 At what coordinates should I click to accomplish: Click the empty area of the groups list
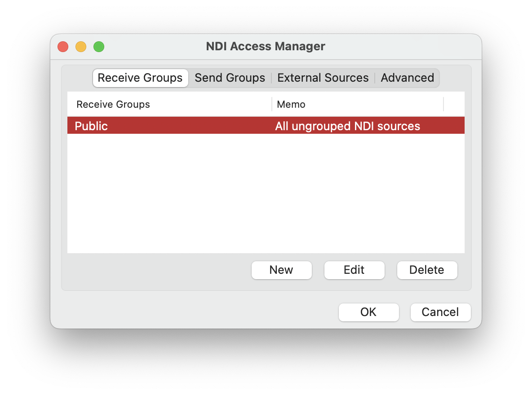click(x=265, y=193)
